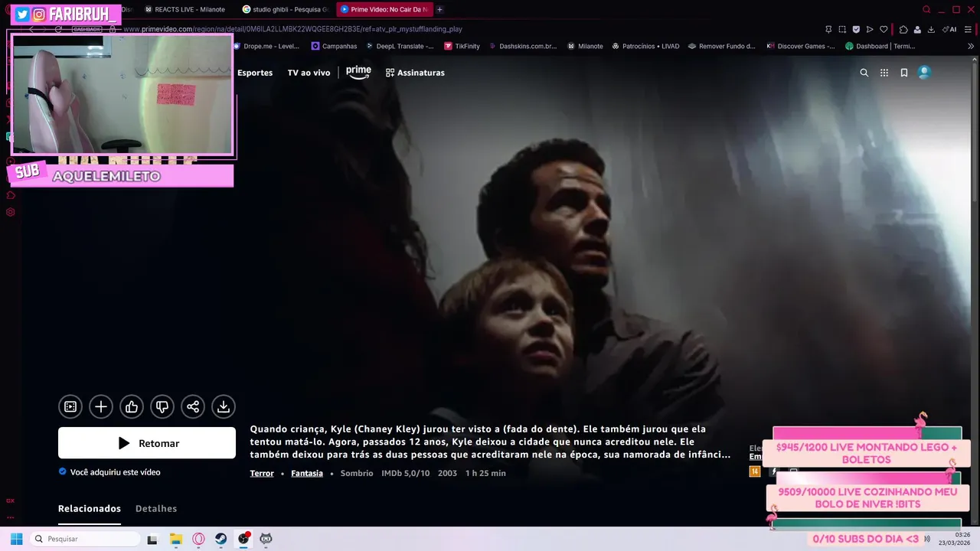This screenshot has width=980, height=551.
Task: Open Prime Video watchlist bookmark icon
Action: [904, 73]
